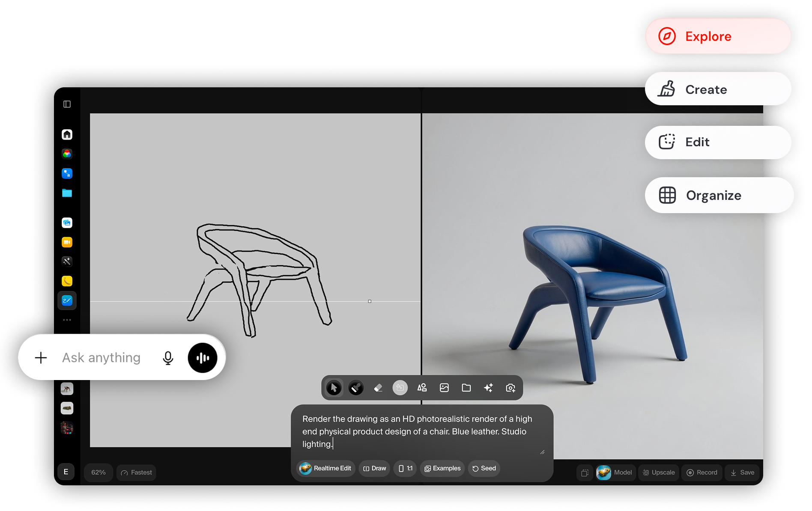812x511 pixels.
Task: Click the Ask anything input field
Action: point(101,357)
